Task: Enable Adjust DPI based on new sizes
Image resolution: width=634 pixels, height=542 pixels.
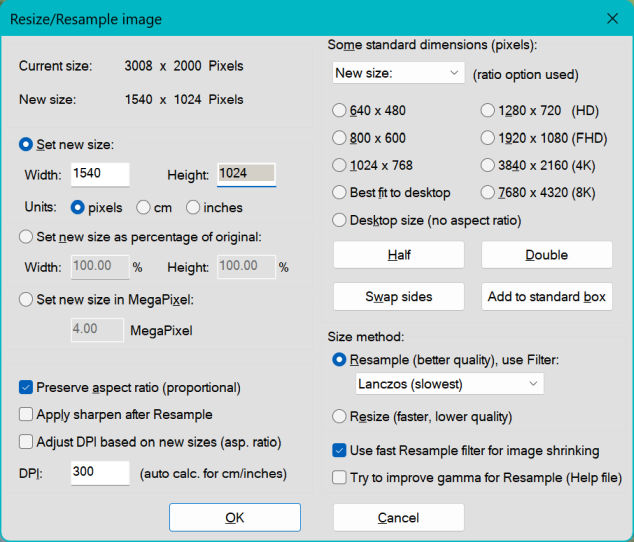Action: click(x=26, y=442)
